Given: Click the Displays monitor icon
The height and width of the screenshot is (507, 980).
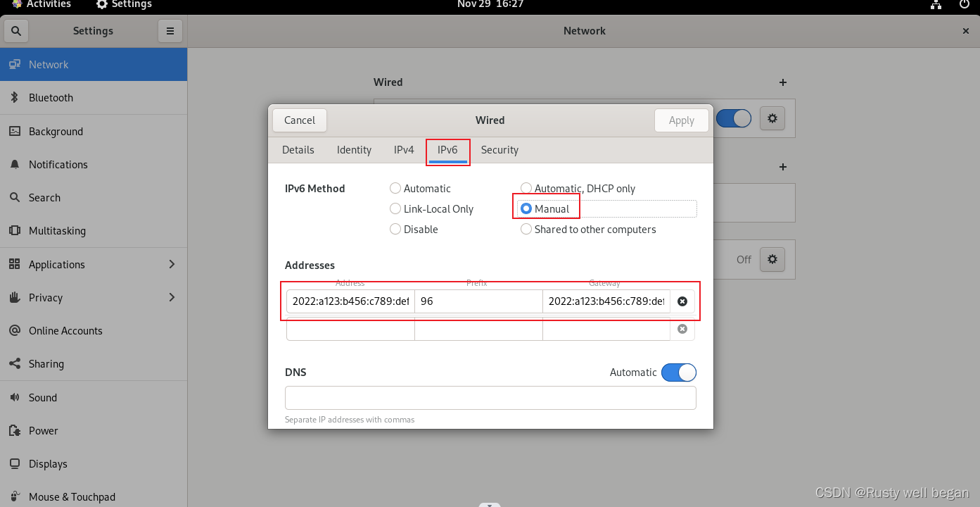Looking at the screenshot, I should point(14,464).
